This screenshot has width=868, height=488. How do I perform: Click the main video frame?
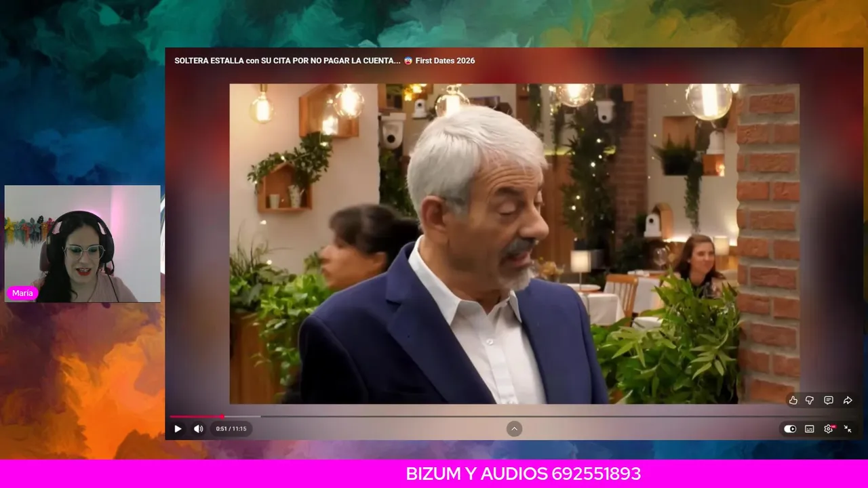(x=514, y=244)
